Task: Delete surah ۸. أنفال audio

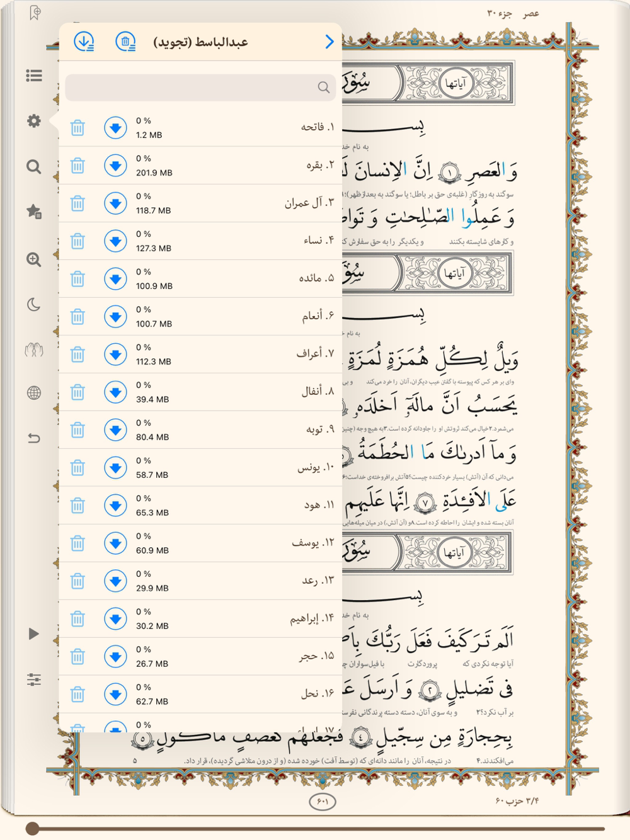Action: 77,392
